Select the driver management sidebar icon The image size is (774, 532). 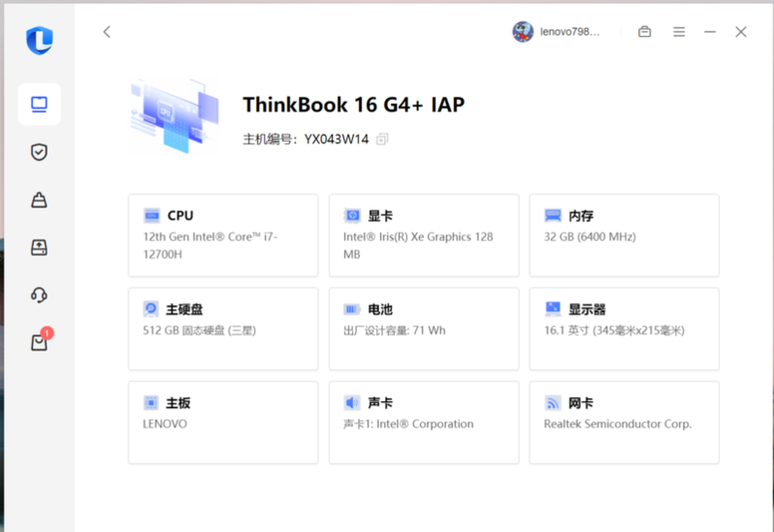pos(39,200)
